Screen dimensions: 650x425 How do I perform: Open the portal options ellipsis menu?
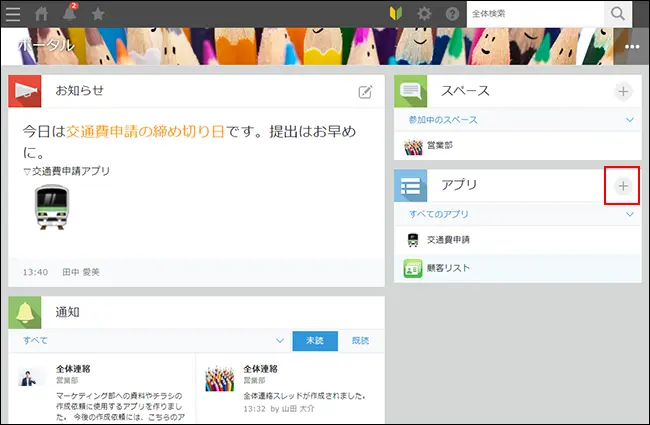click(631, 46)
